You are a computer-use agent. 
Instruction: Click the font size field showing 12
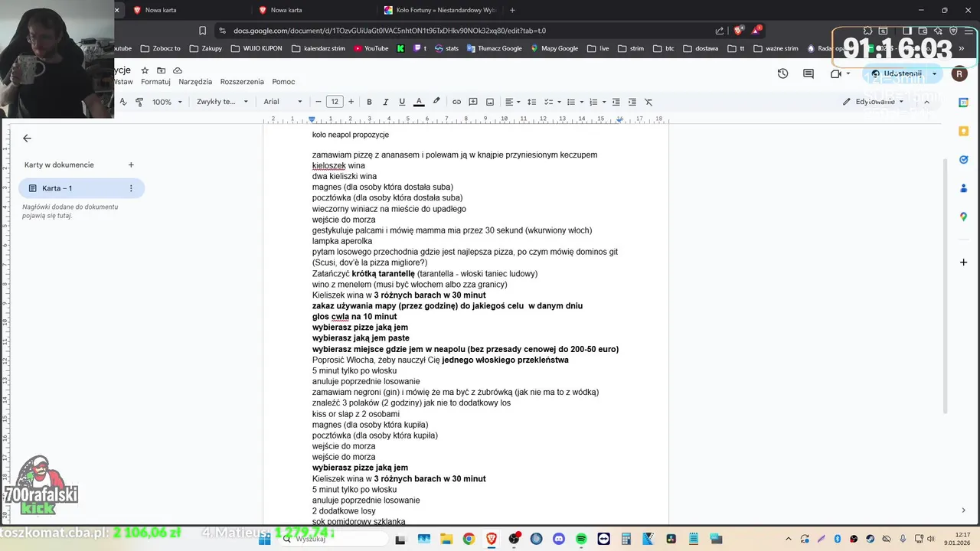tap(335, 102)
